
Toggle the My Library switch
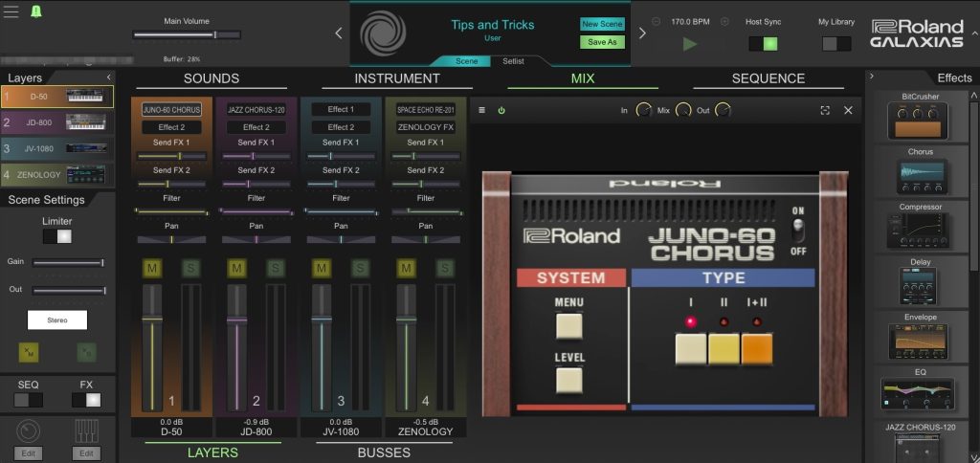836,44
